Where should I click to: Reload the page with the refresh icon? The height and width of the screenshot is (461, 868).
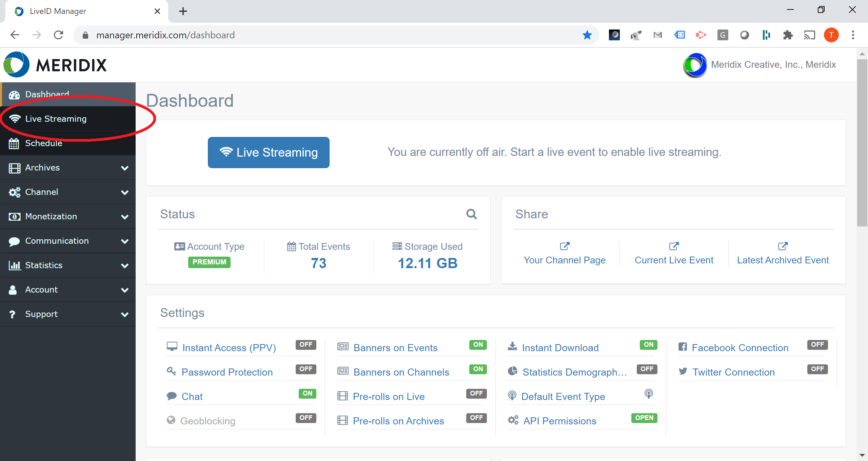pyautogui.click(x=58, y=35)
